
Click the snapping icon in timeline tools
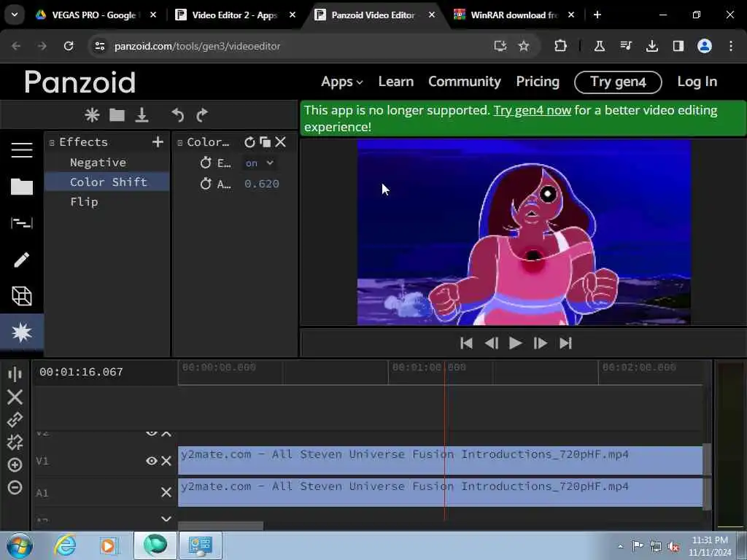(15, 443)
